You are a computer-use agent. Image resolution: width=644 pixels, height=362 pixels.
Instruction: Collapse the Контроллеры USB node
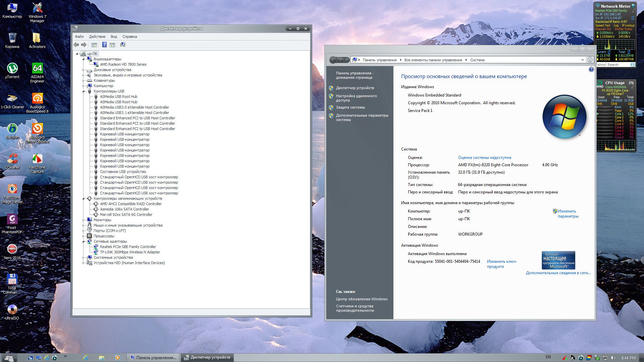(84, 91)
